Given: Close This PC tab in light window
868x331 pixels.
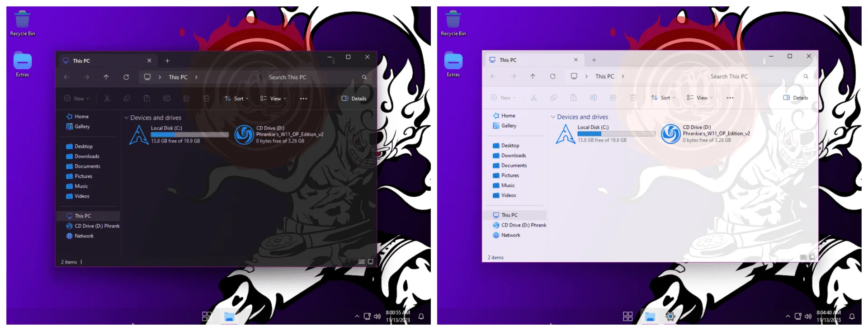Looking at the screenshot, I should (x=576, y=60).
